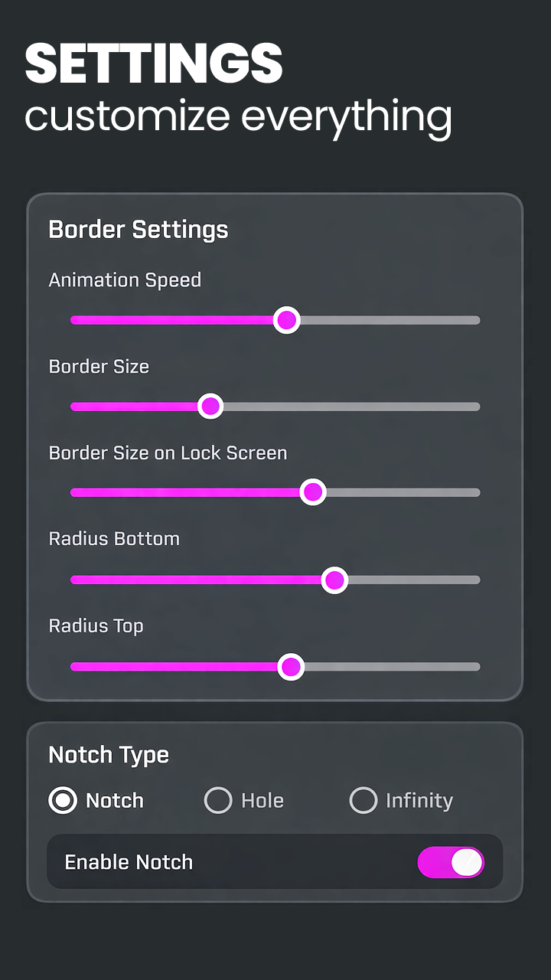Set Animation Speed to maximum on track end
The width and height of the screenshot is (551, 980).
point(477,320)
